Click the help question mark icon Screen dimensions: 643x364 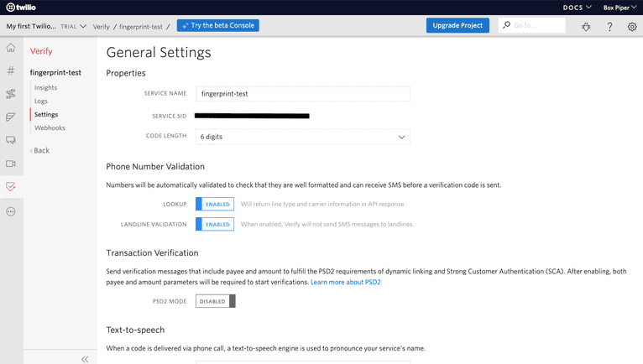pyautogui.click(x=609, y=26)
